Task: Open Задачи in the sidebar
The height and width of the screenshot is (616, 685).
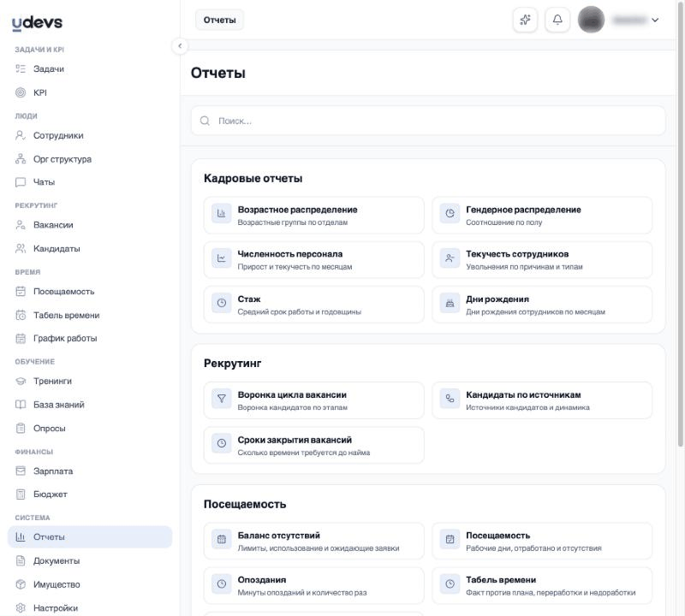Action: [x=90, y=69]
